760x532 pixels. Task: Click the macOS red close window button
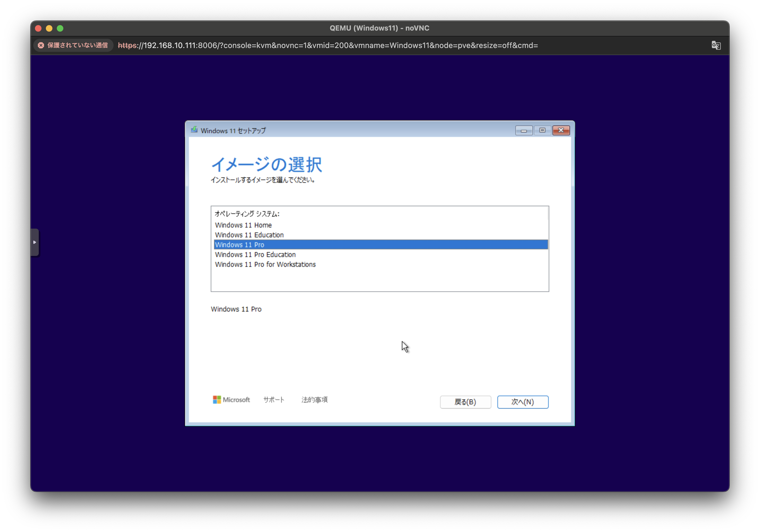tap(38, 28)
